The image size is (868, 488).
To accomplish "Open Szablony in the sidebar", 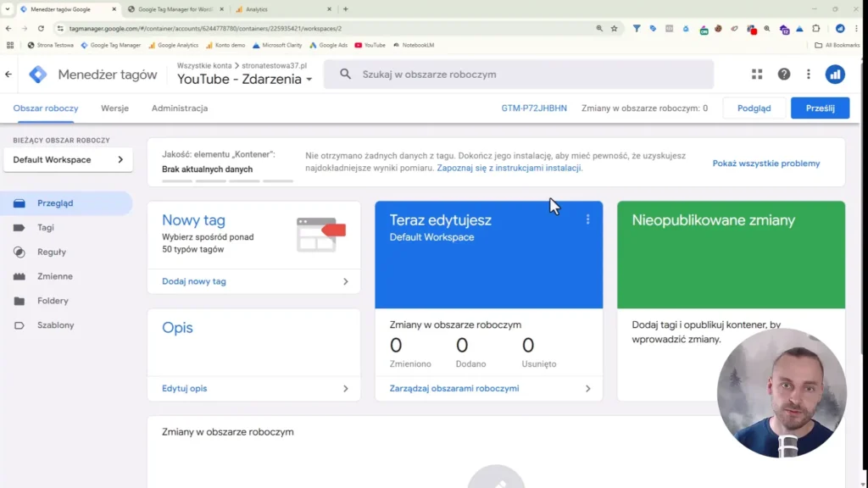I will coord(66,324).
